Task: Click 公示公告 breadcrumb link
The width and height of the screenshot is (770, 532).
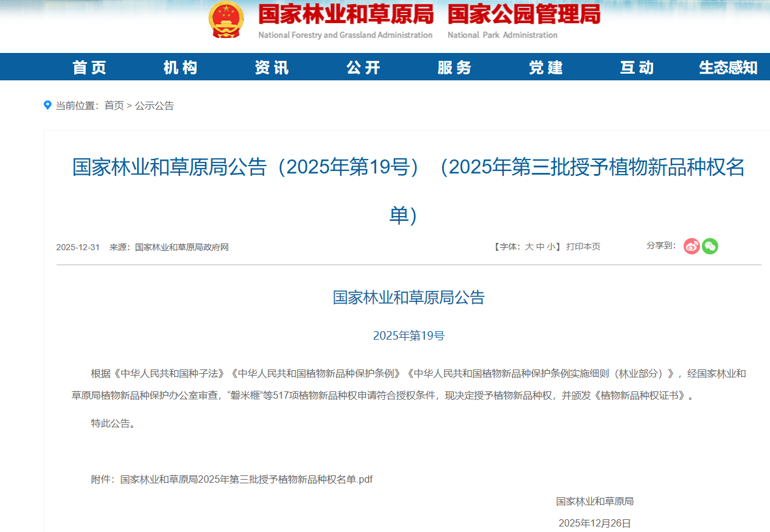Action: point(154,106)
